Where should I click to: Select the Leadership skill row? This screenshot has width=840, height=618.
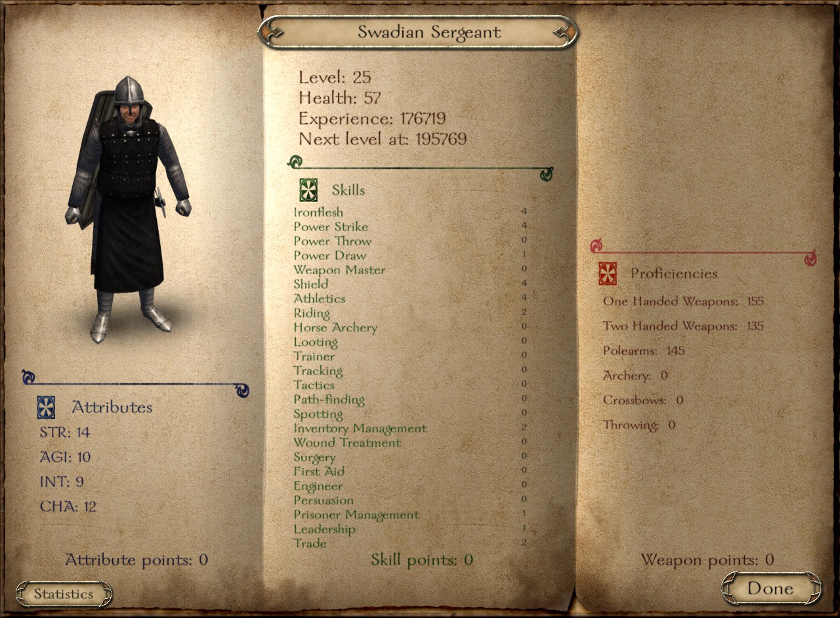pos(411,529)
